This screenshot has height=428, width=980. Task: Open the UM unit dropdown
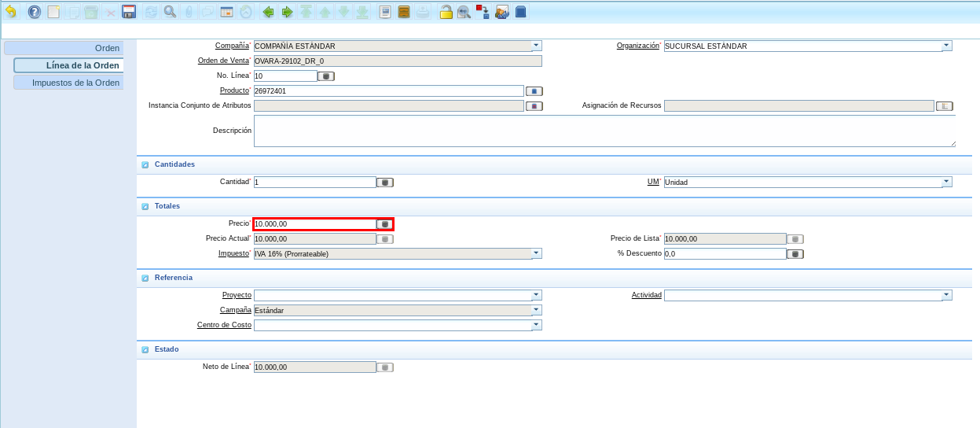947,182
